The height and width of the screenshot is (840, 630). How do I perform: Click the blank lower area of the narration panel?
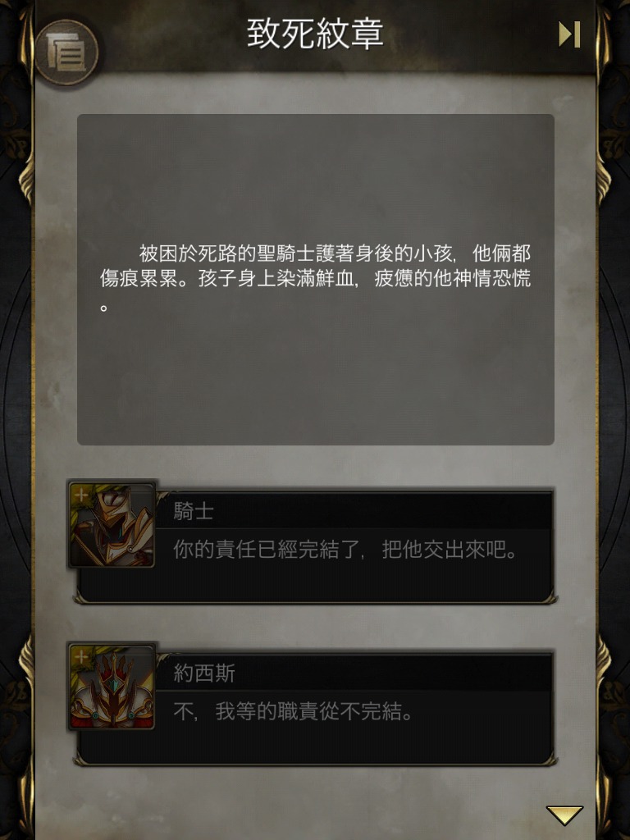pos(316,381)
